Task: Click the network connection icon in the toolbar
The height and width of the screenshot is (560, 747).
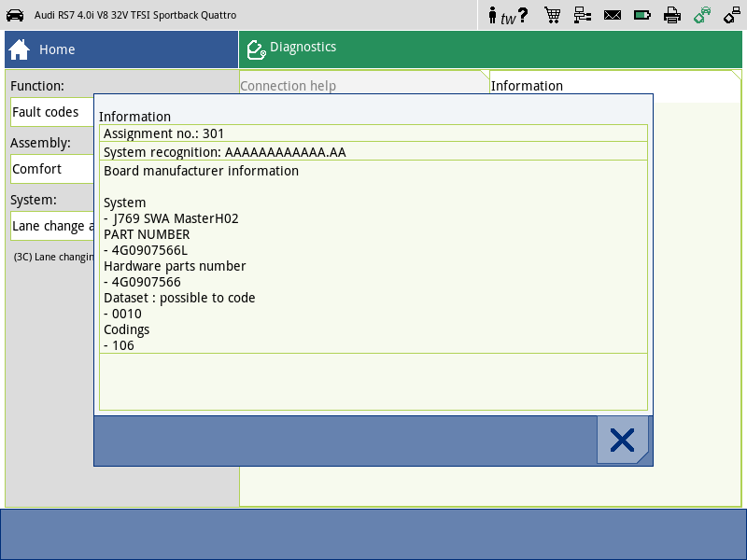Action: 583,15
